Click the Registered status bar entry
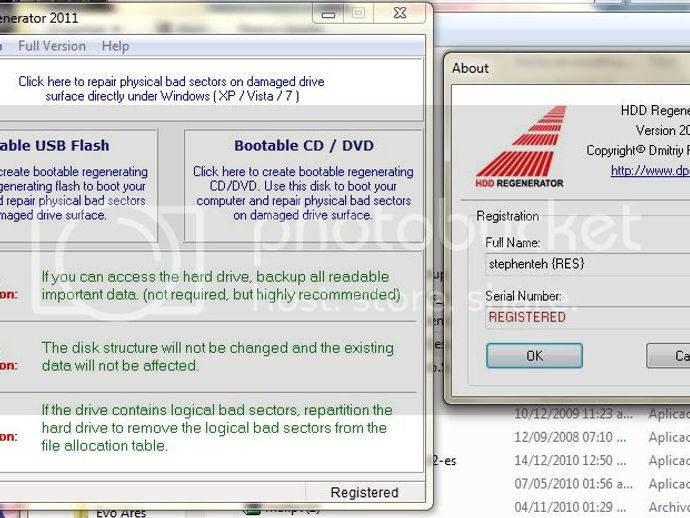This screenshot has width=690, height=518. (365, 492)
